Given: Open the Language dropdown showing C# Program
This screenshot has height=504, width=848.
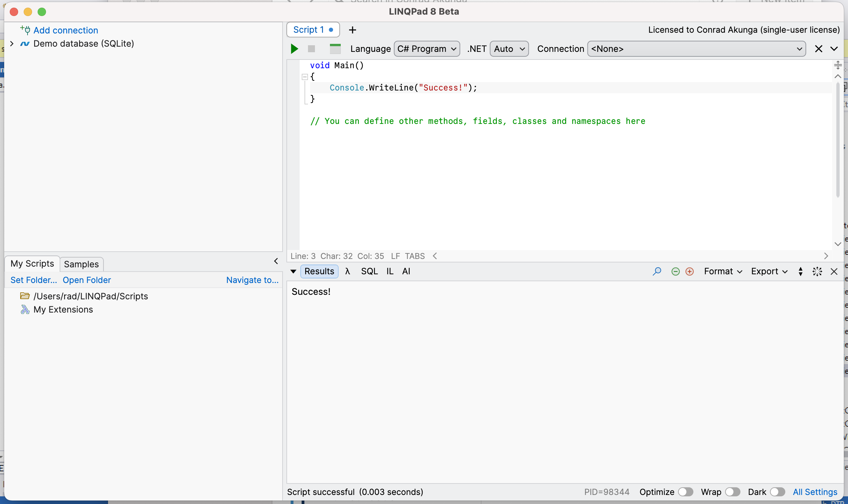Looking at the screenshot, I should point(427,49).
